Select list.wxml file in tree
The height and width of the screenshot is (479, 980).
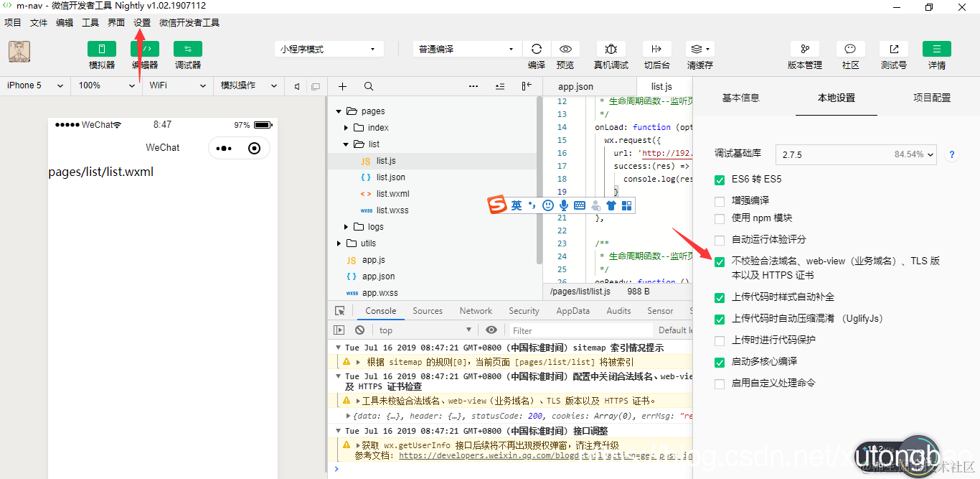point(392,194)
